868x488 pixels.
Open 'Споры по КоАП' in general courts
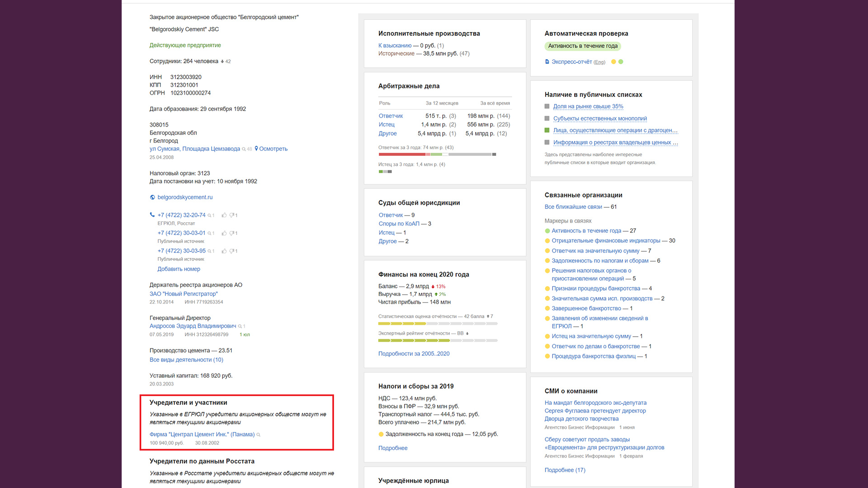399,224
